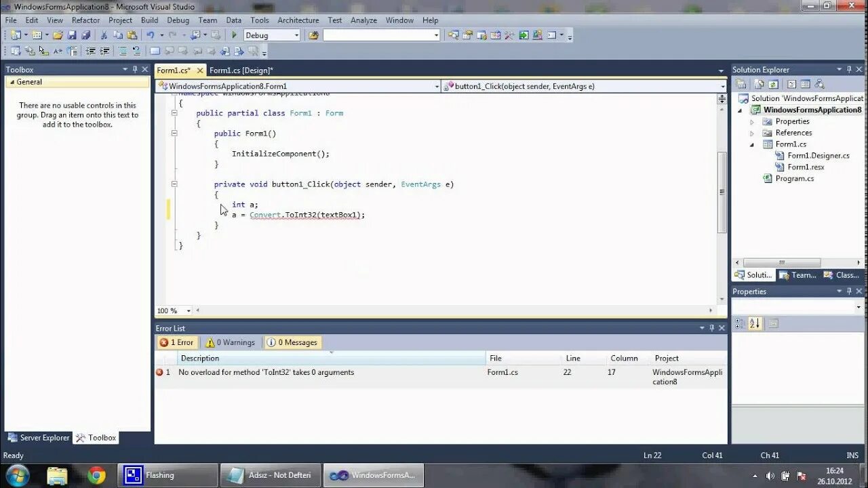The height and width of the screenshot is (488, 868).
Task: Select the 'No overload for method' error row
Action: tap(441, 377)
